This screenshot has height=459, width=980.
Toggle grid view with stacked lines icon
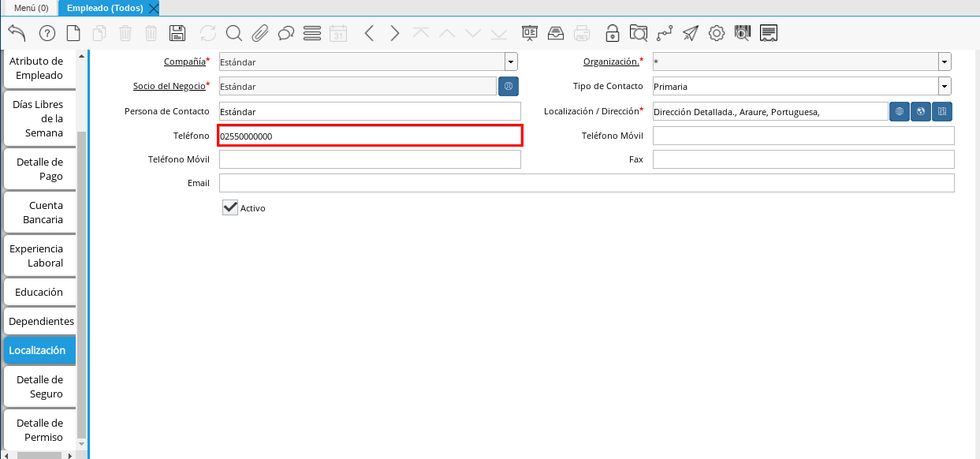(x=312, y=33)
